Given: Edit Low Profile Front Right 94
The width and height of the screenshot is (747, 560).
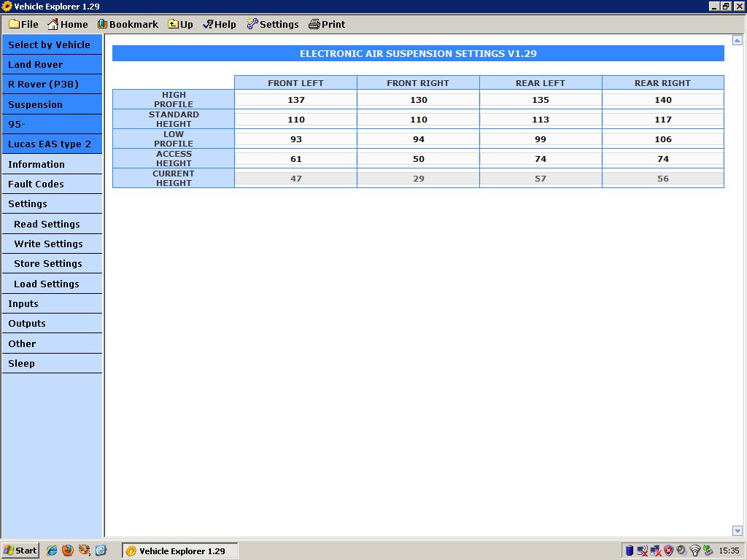Looking at the screenshot, I should (x=418, y=139).
